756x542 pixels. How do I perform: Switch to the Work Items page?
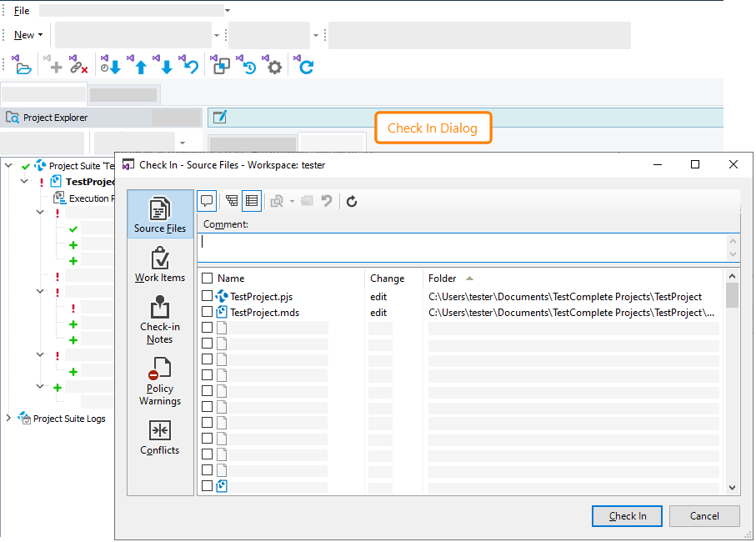(x=159, y=267)
